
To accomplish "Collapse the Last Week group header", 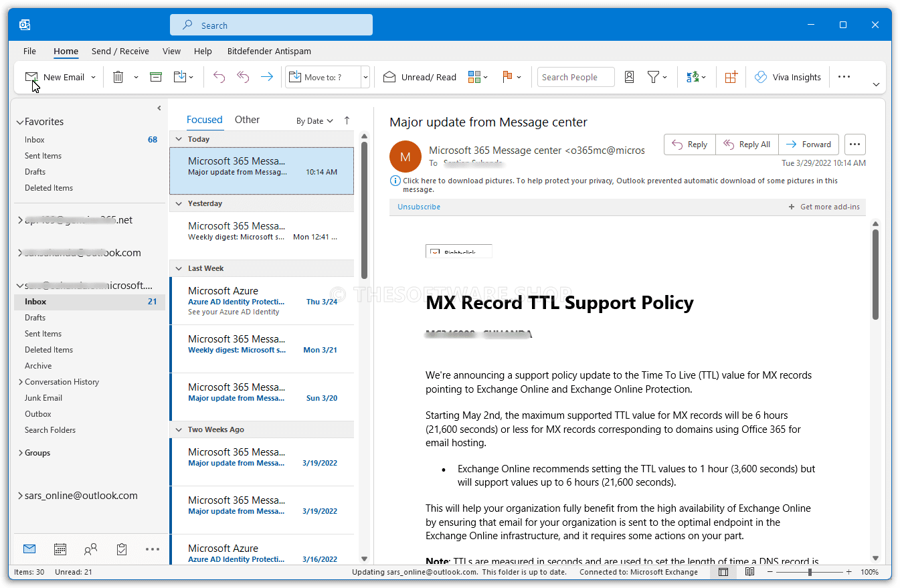I will pos(179,268).
